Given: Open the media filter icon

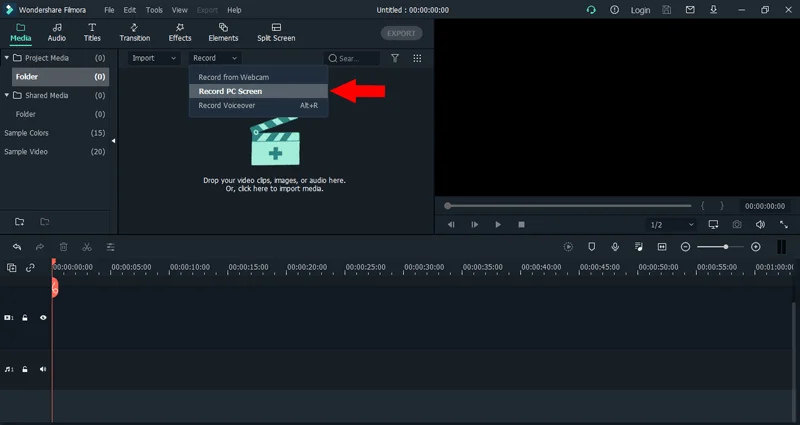Looking at the screenshot, I should [395, 58].
